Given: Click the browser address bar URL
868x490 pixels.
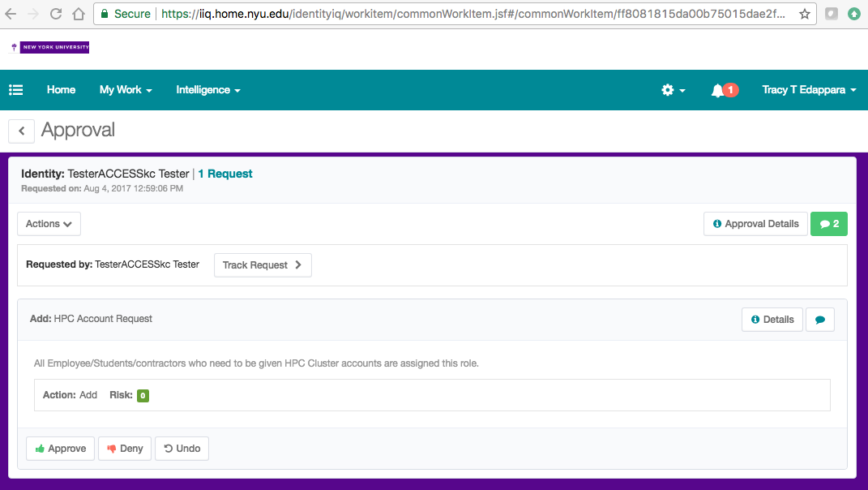Looking at the screenshot, I should click(x=470, y=14).
